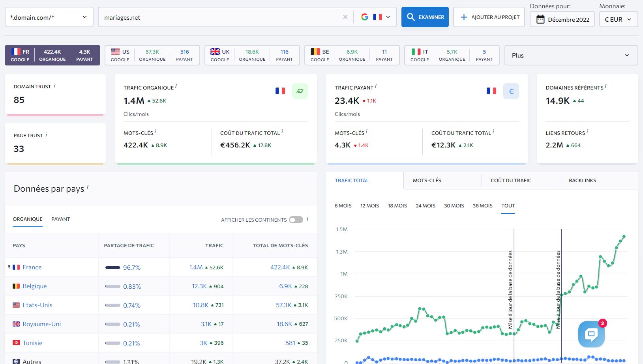Open the France country link
This screenshot has width=643, height=364.
pyautogui.click(x=32, y=267)
